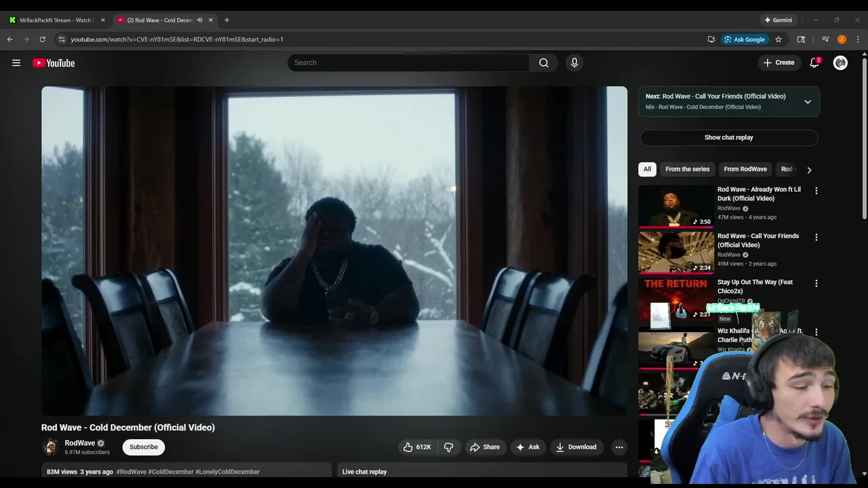Switch to Rod Wave Cold December tab
Screen dimensions: 868x488
point(160,20)
